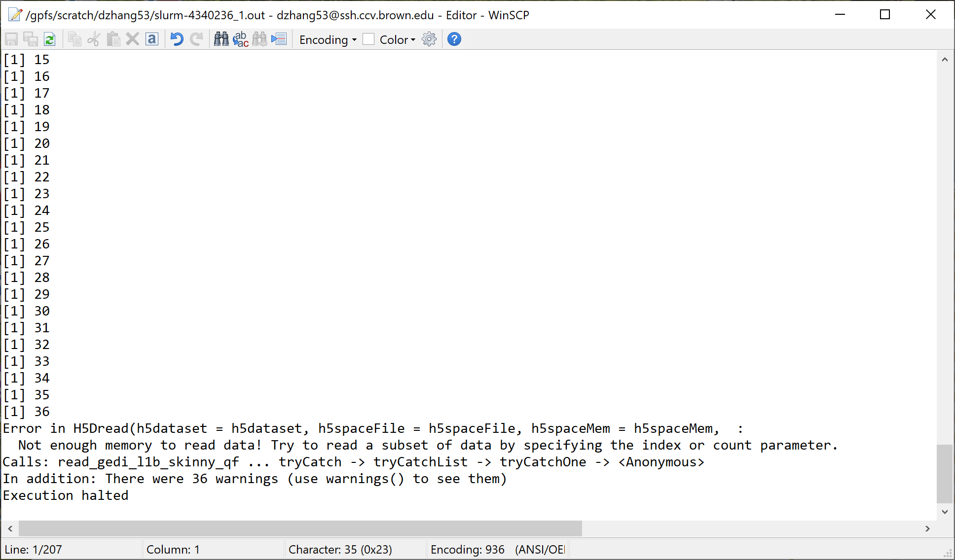Click the Character: 35 status field

(x=340, y=549)
